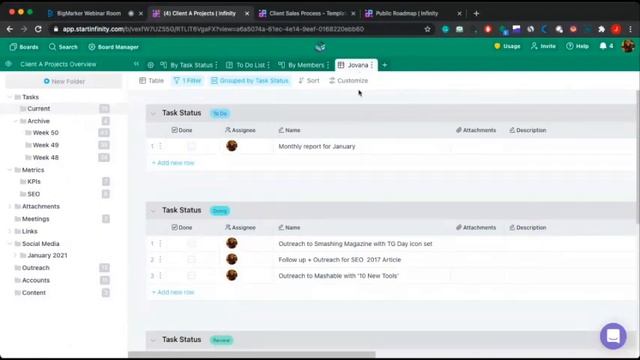Open the Week 49 folder
The image size is (640, 360).
[x=45, y=145]
